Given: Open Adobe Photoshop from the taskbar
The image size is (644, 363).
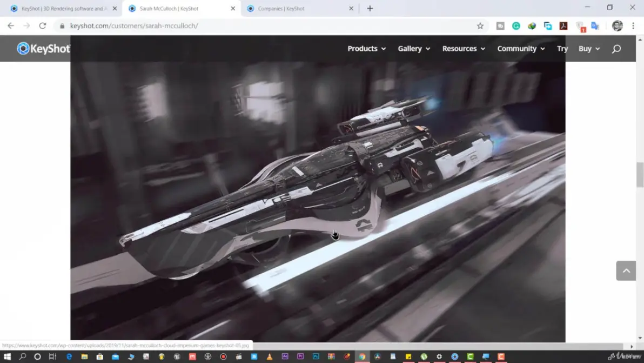Looking at the screenshot, I should pos(316,357).
